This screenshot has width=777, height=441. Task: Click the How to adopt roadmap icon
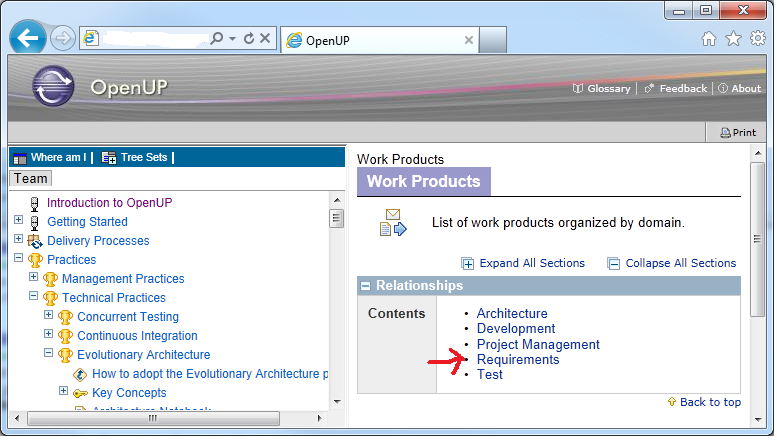click(x=80, y=375)
